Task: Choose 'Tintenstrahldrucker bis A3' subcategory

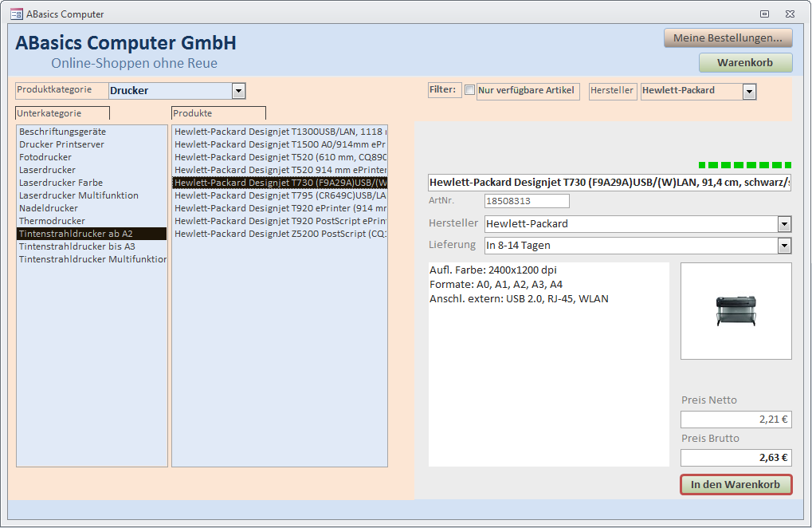Action: pyautogui.click(x=77, y=246)
